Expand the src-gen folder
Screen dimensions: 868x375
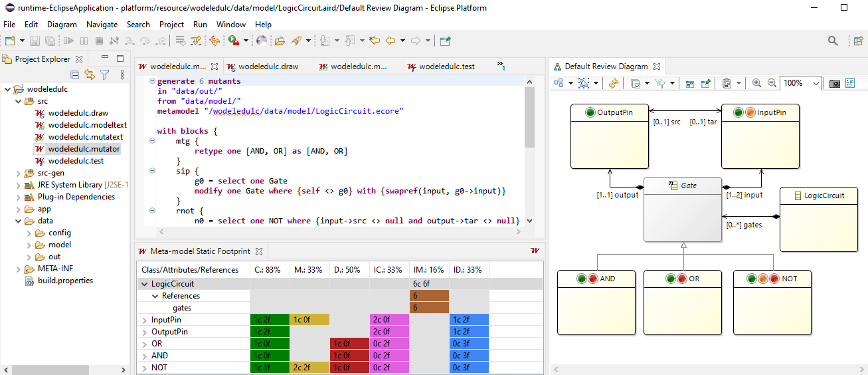(x=18, y=173)
